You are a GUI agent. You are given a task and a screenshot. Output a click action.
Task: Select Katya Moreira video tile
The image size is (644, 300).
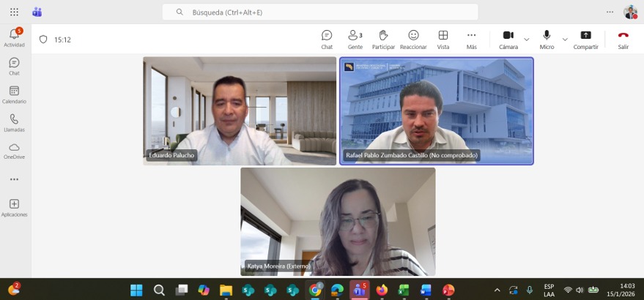[338, 222]
